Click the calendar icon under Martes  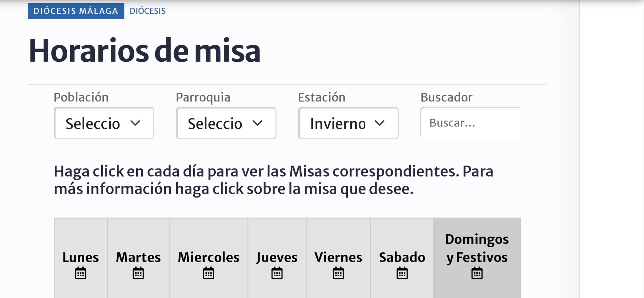tap(138, 273)
